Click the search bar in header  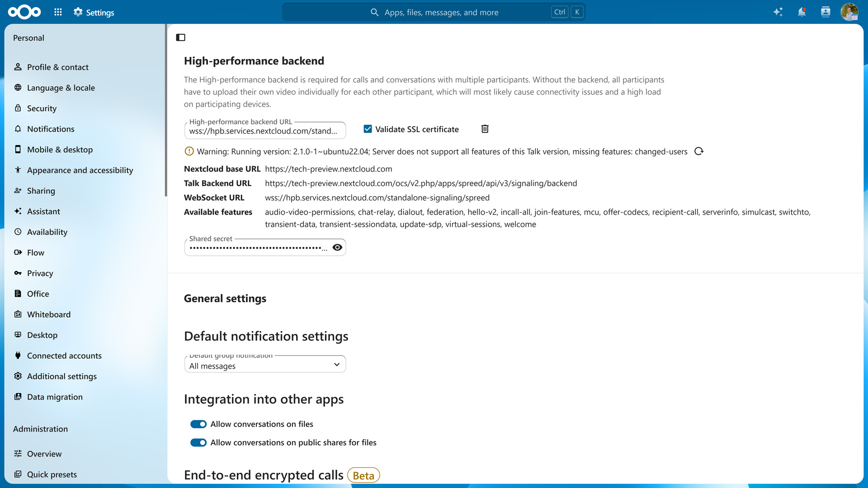(x=434, y=12)
